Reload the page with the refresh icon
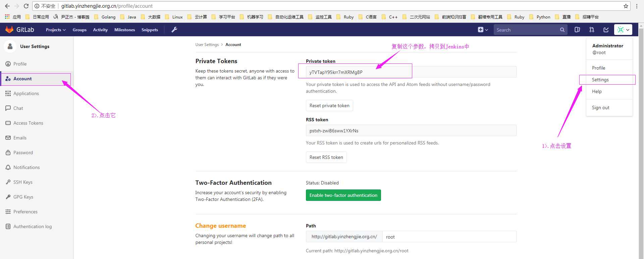Image resolution: width=644 pixels, height=259 pixels. [x=26, y=6]
